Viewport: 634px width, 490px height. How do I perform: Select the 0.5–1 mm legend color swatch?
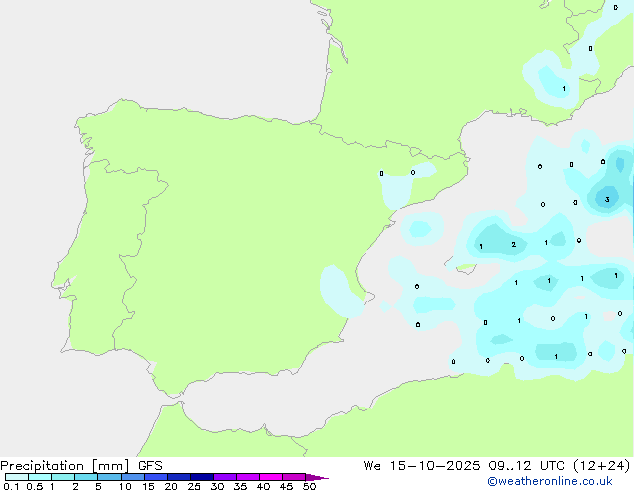40,477
